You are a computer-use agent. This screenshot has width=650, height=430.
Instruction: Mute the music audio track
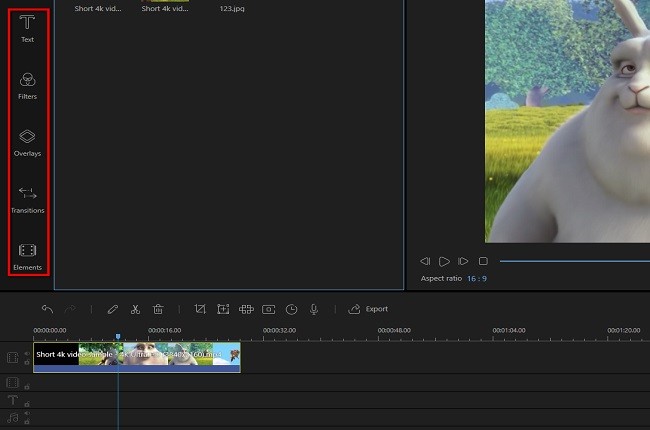click(27, 413)
